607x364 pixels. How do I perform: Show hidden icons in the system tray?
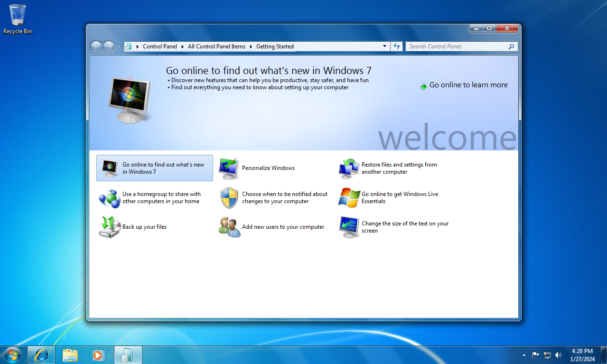coord(524,355)
